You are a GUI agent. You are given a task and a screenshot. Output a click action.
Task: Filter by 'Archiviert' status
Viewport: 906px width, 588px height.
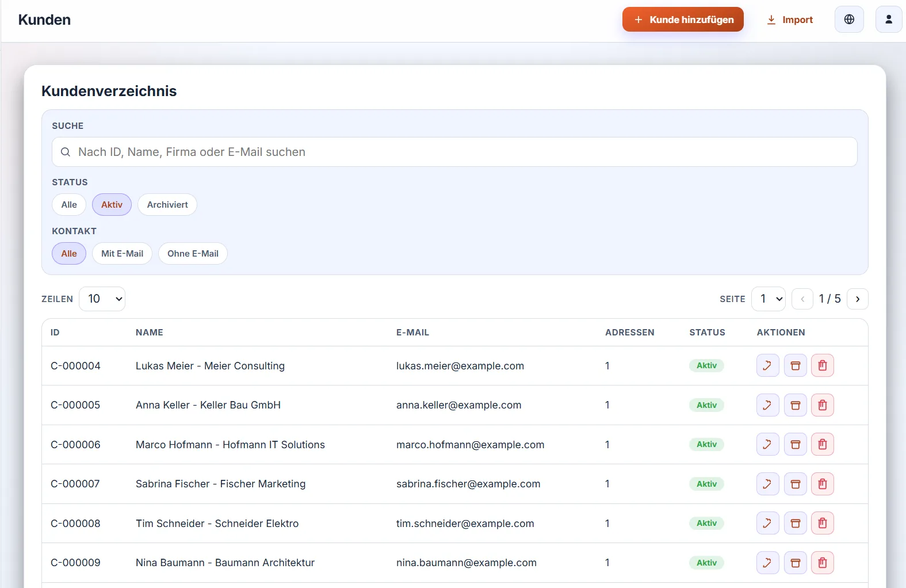click(x=167, y=205)
